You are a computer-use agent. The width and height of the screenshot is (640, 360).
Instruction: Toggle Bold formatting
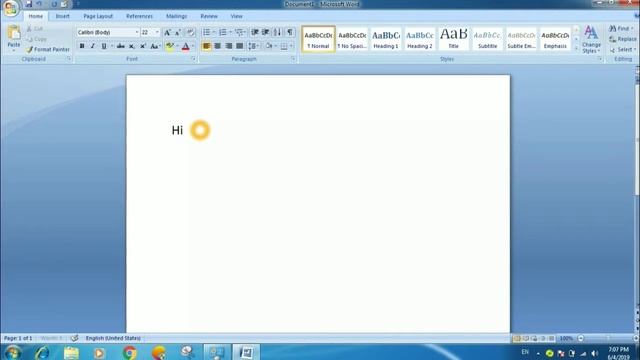82,46
